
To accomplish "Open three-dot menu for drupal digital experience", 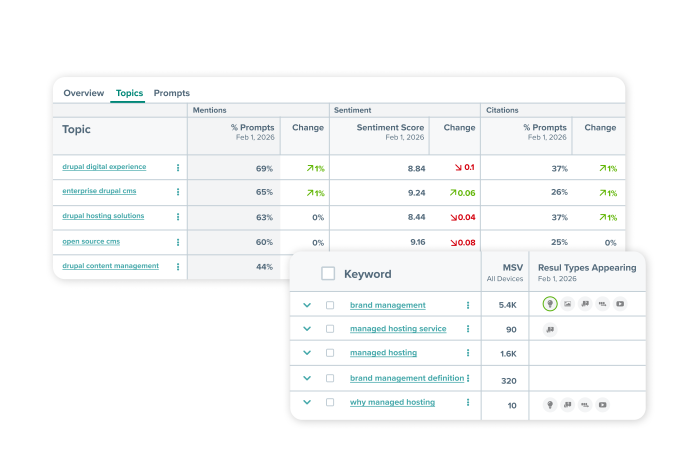I will click(178, 168).
